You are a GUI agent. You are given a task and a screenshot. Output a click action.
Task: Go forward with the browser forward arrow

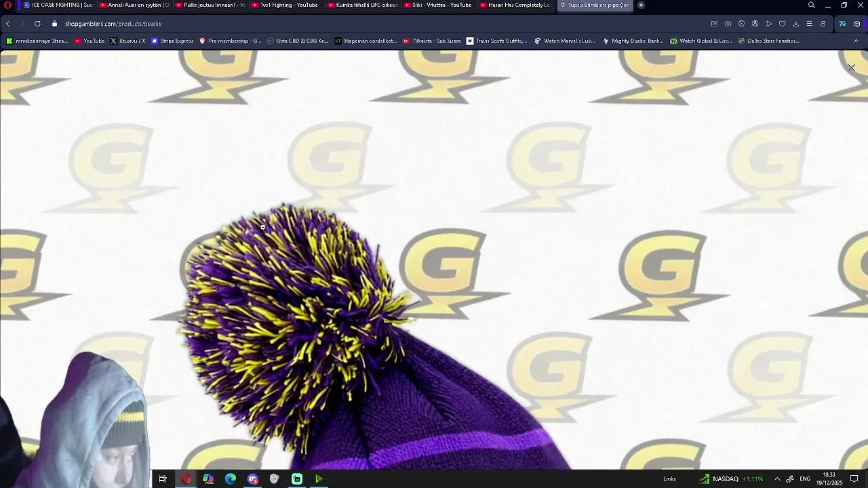tap(22, 24)
